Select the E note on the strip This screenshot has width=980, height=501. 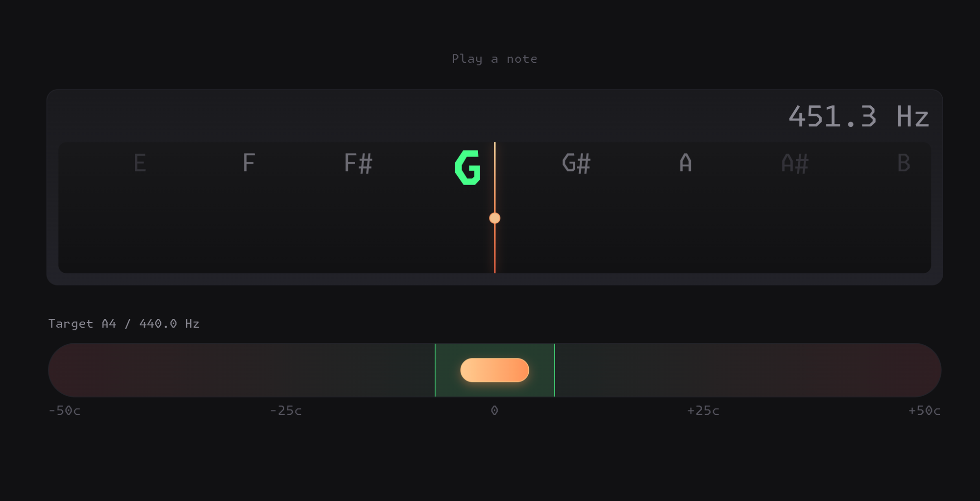point(140,163)
